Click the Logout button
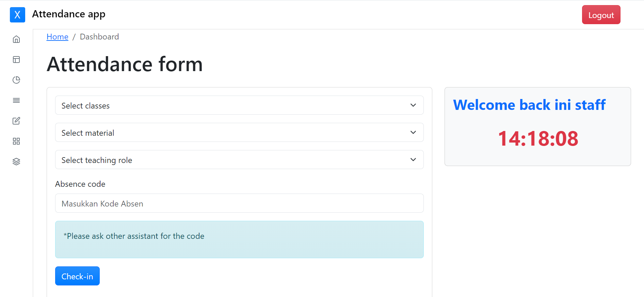The image size is (644, 297). [601, 15]
